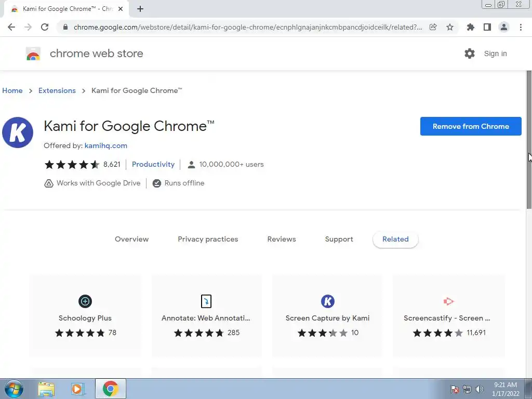Switch to the Reviews tab

pyautogui.click(x=282, y=239)
